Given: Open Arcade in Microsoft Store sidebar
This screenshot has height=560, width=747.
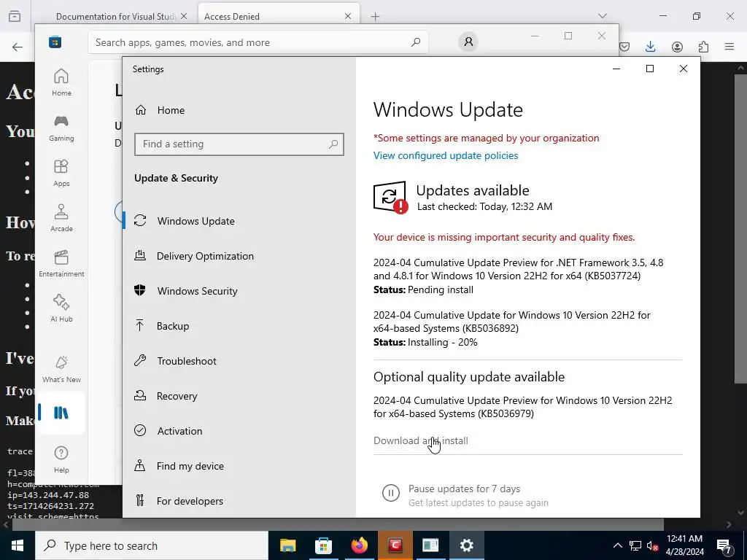Looking at the screenshot, I should pyautogui.click(x=61, y=218).
